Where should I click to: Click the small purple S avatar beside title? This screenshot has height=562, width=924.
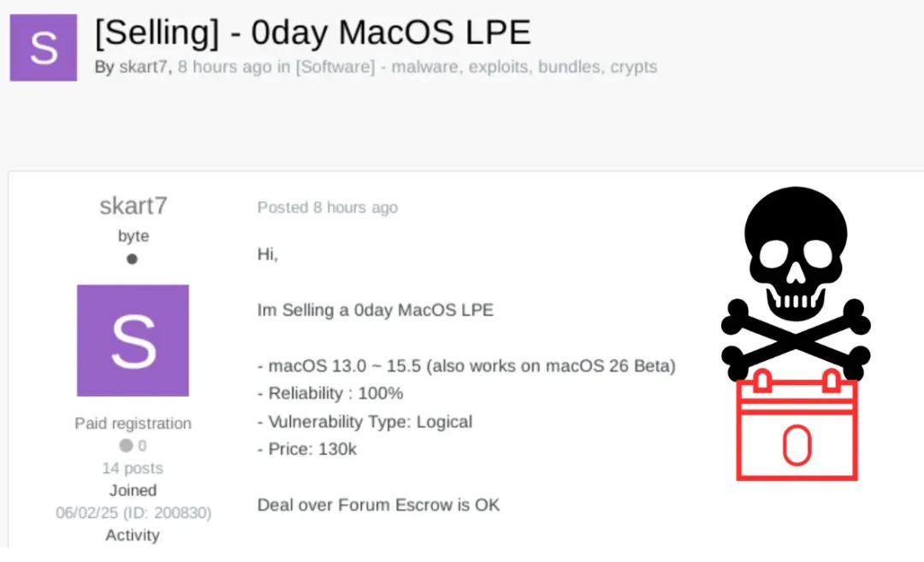coord(44,48)
